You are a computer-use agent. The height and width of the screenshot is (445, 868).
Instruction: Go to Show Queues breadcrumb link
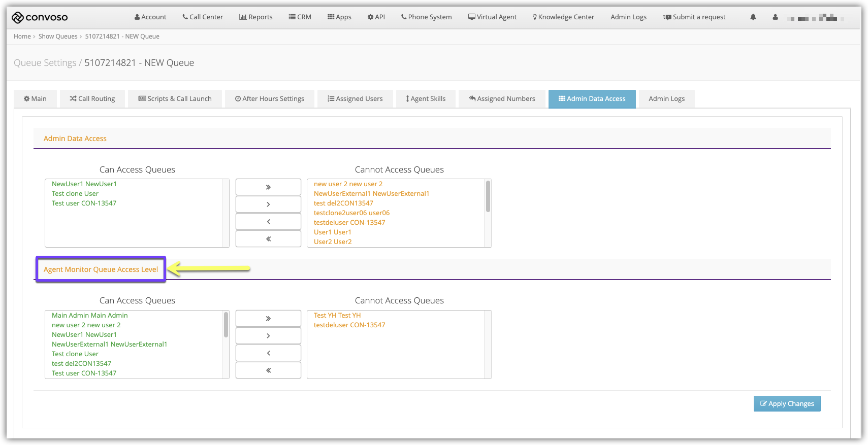[58, 37]
